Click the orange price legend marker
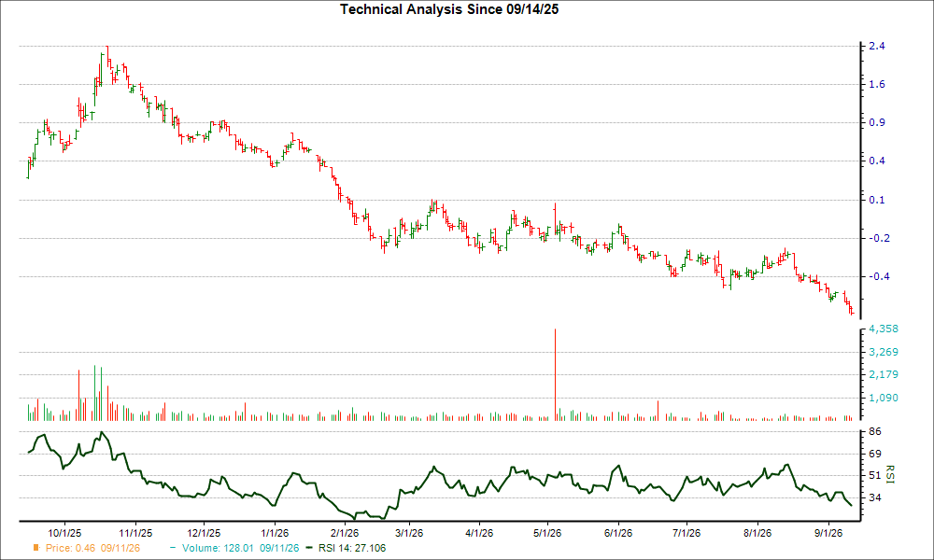 [36, 548]
